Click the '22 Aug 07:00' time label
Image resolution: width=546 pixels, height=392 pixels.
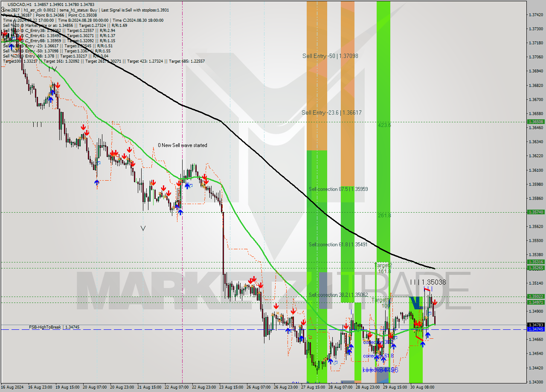(177, 387)
